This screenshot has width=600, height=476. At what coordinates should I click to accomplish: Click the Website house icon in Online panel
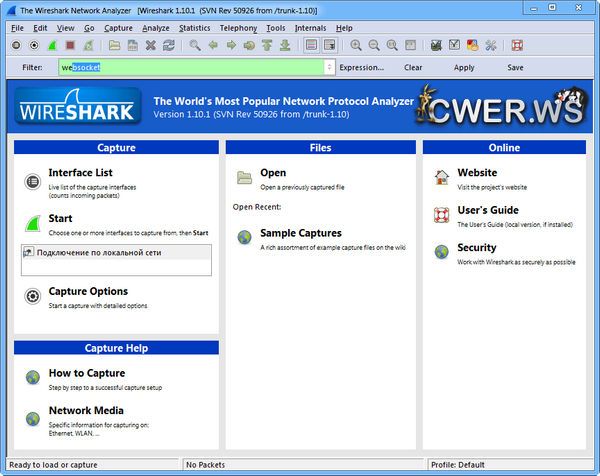[x=441, y=177]
